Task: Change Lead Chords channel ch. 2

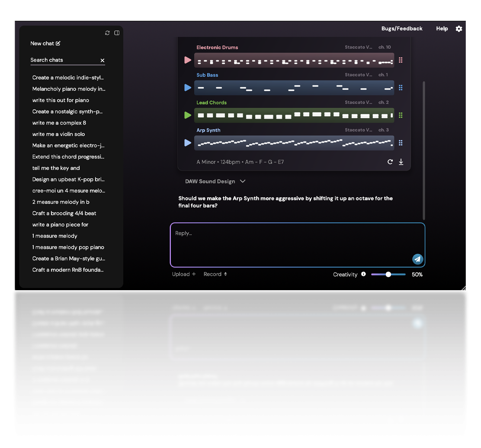Action: click(x=383, y=102)
